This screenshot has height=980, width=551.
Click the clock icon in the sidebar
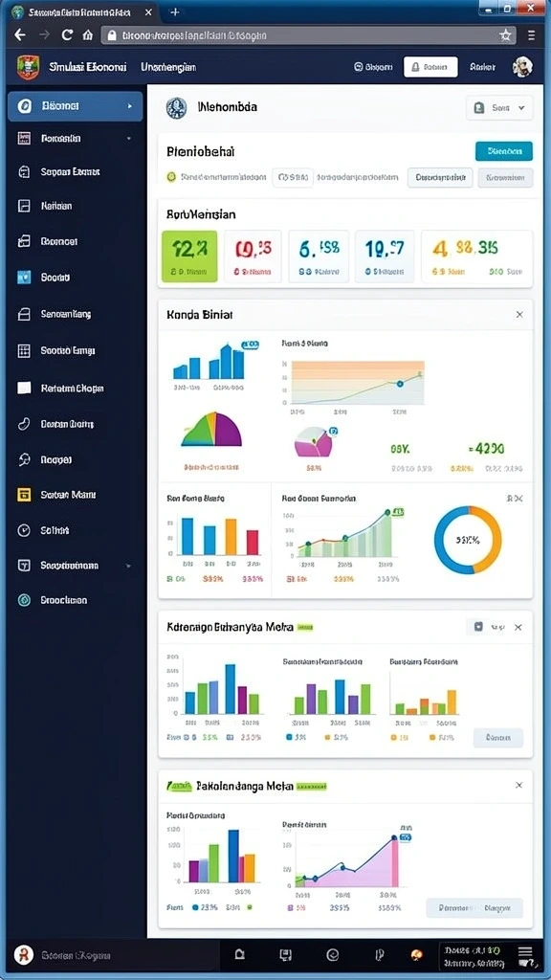[x=24, y=530]
